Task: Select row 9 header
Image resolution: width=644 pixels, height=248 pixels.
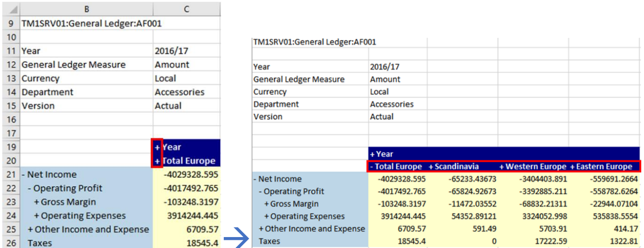Action: (11, 23)
